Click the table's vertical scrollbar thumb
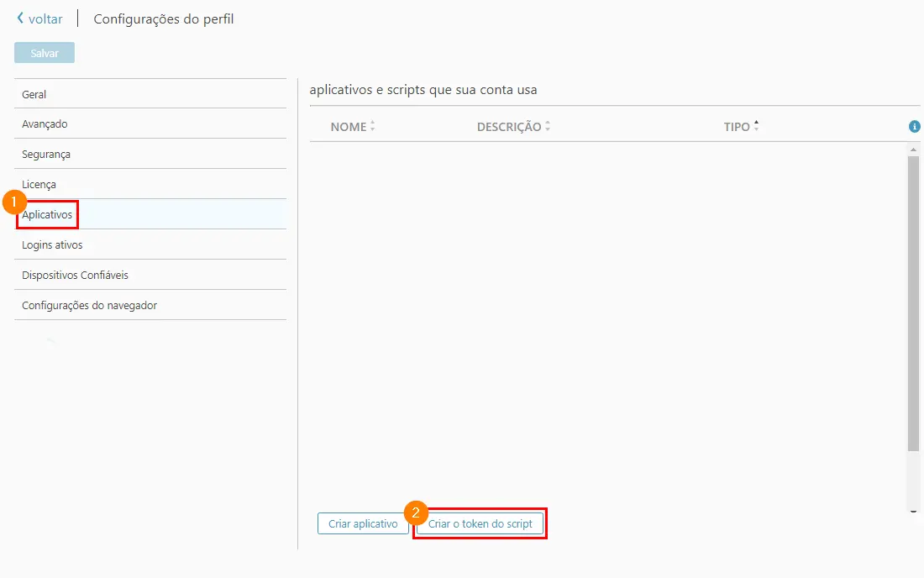The width and height of the screenshot is (924, 578). click(913, 303)
